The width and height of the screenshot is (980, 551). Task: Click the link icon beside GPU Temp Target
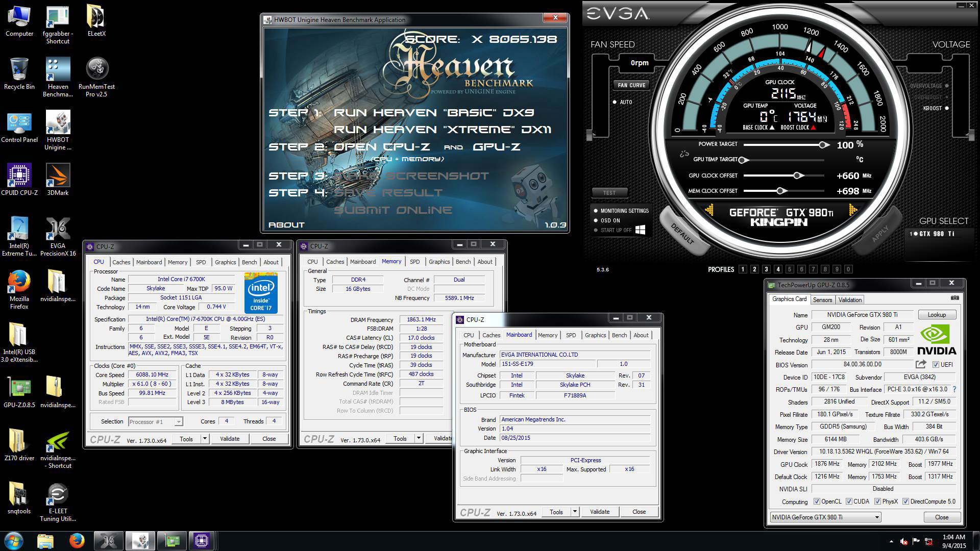click(x=684, y=154)
